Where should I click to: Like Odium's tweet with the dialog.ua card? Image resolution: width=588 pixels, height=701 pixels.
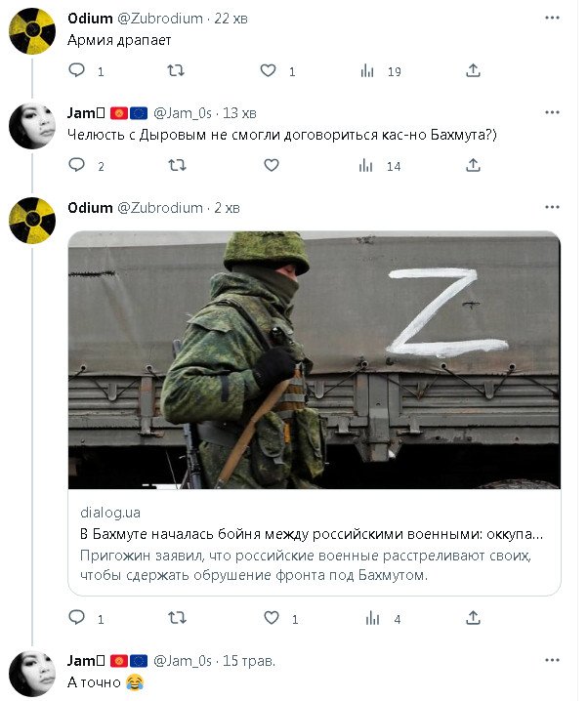271,618
